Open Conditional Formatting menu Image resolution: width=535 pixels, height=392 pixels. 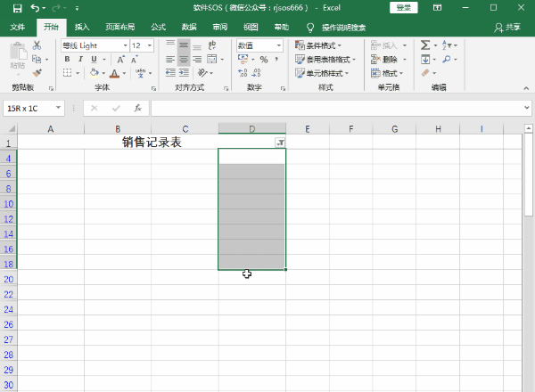tap(318, 45)
